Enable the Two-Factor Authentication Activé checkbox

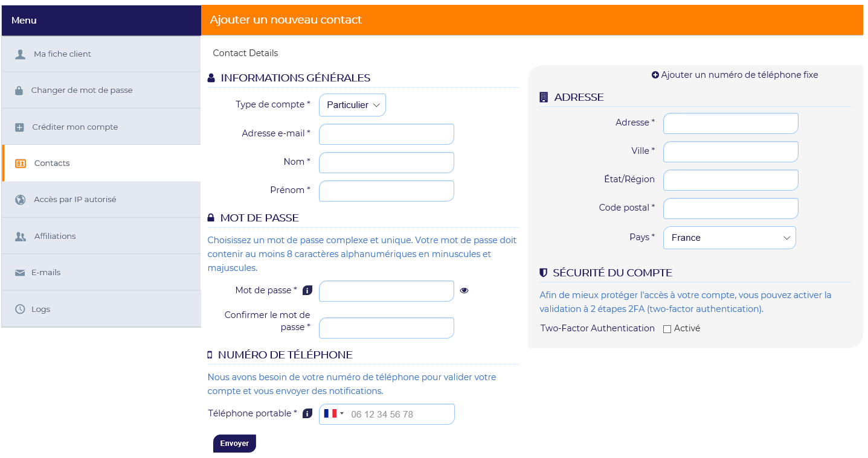667,329
